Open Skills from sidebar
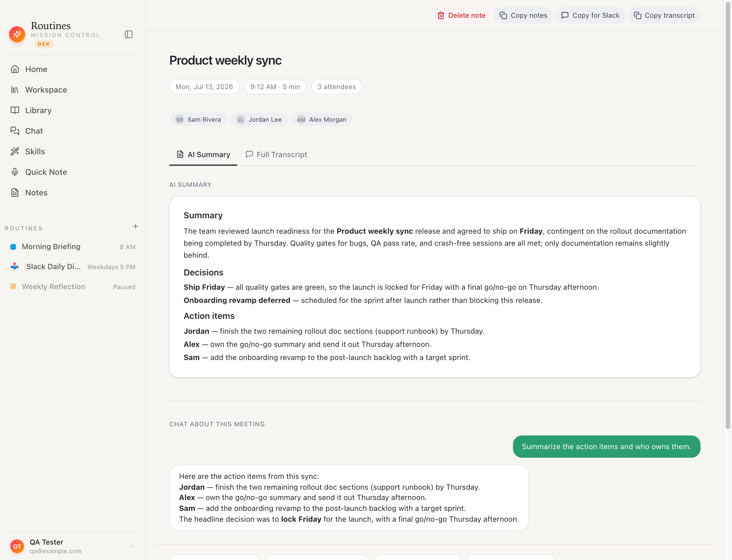The height and width of the screenshot is (560, 732). 73,151
